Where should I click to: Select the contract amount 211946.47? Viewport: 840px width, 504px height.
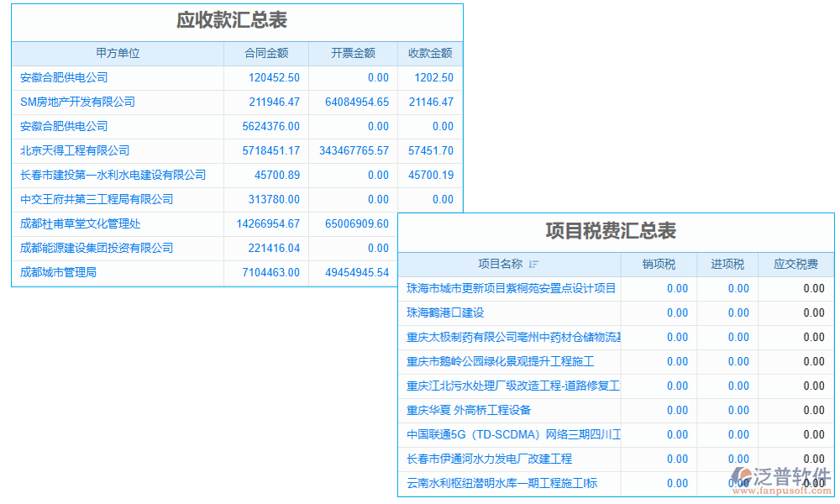click(x=275, y=102)
